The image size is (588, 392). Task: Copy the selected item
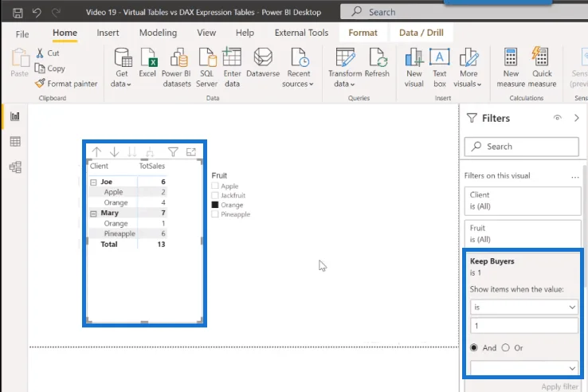point(50,69)
